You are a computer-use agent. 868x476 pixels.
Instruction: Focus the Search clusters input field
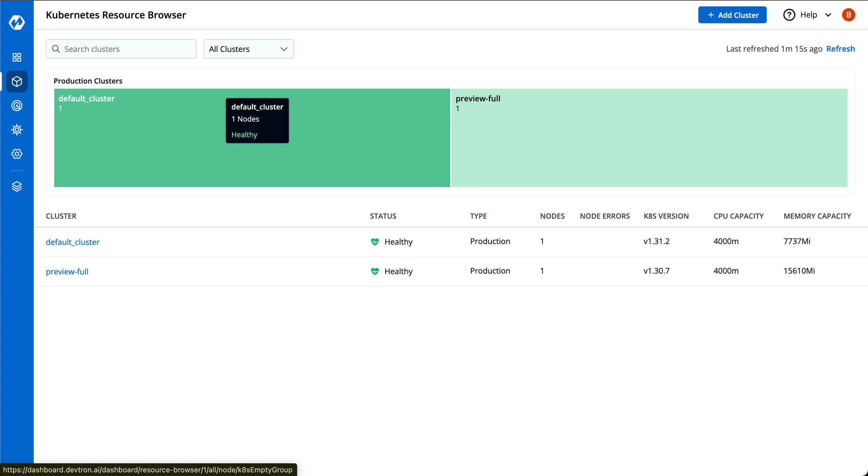pyautogui.click(x=121, y=49)
